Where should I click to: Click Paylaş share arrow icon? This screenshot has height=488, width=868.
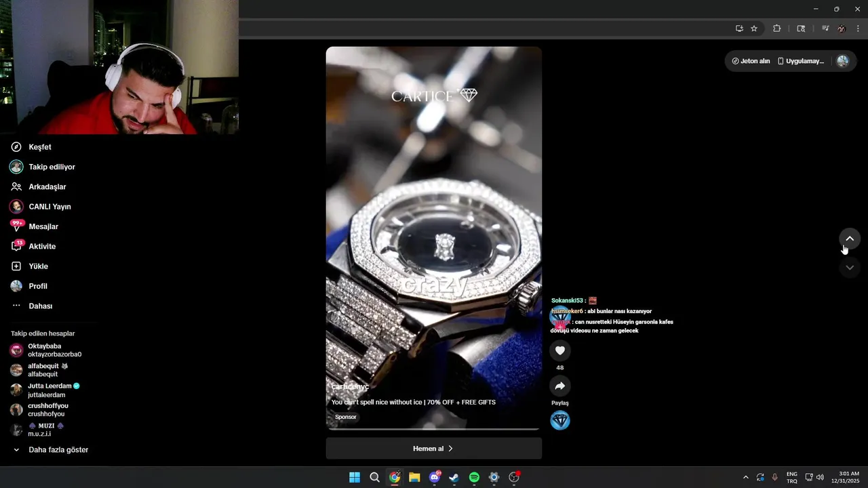(x=560, y=386)
